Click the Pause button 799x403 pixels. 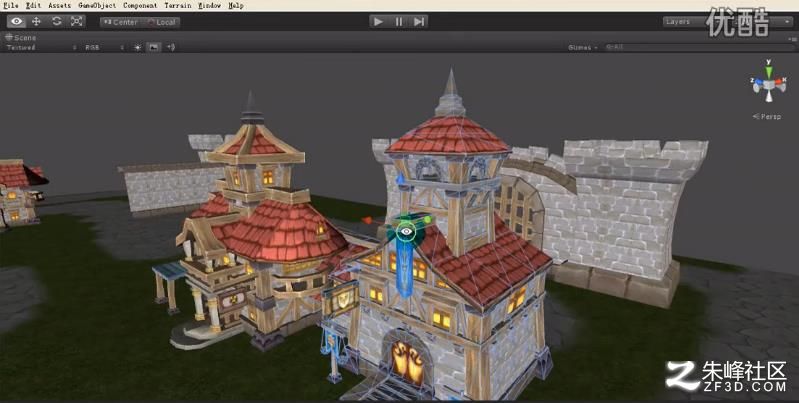coord(398,22)
